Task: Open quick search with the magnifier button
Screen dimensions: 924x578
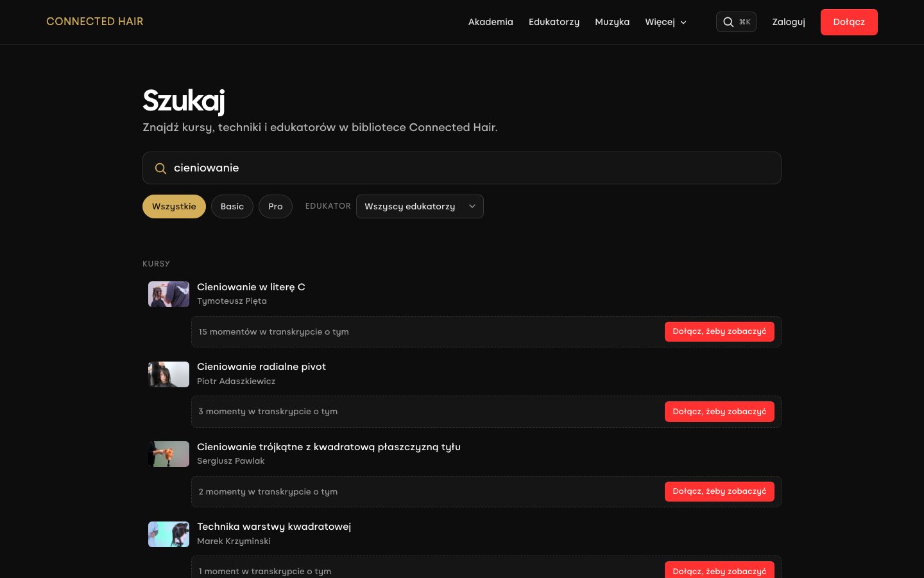Action: click(736, 22)
